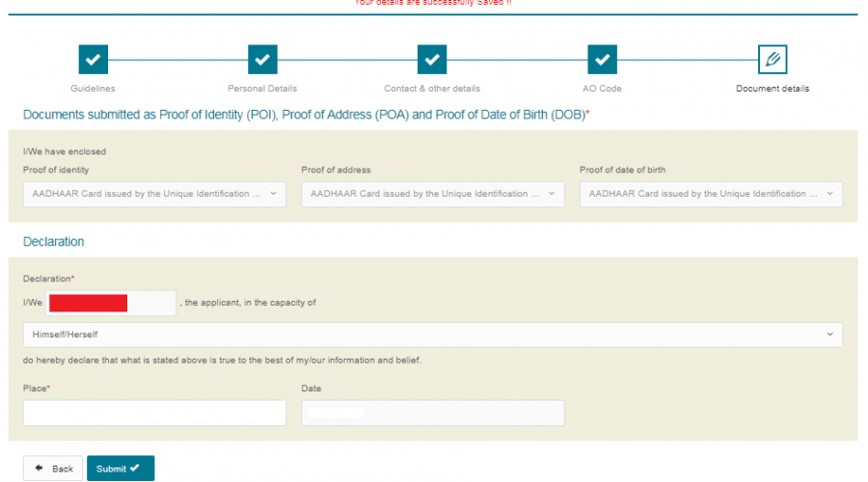The image size is (868, 482).
Task: Click the Personal Details step checkmark icon
Action: point(262,59)
